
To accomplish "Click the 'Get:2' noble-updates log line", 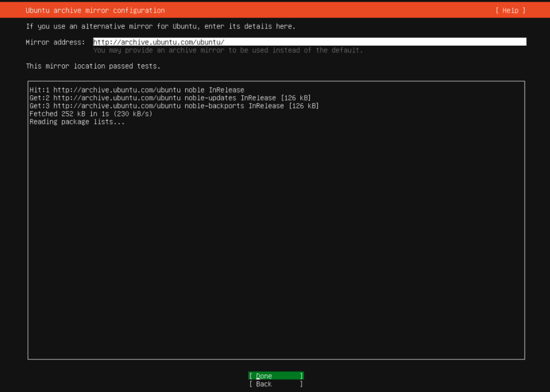I will point(170,98).
